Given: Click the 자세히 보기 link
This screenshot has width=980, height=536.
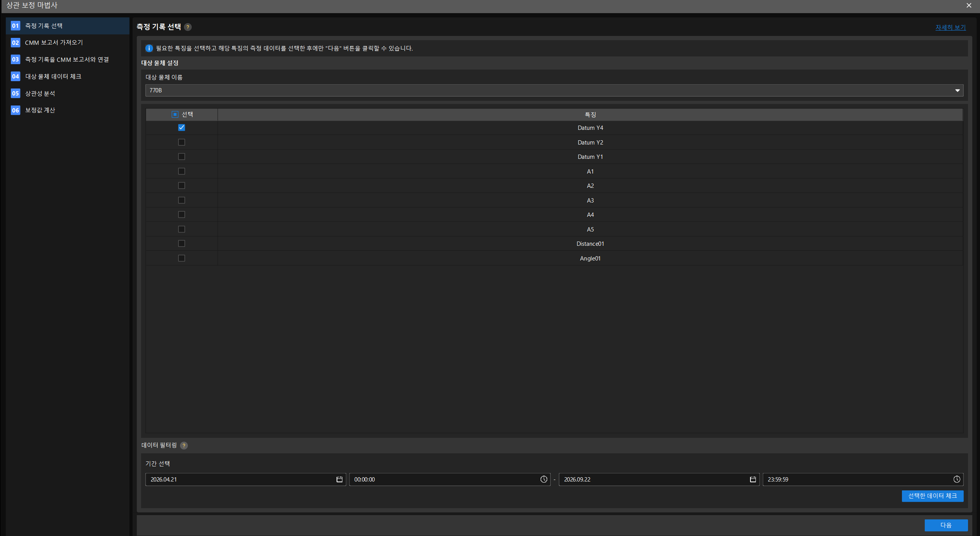Looking at the screenshot, I should 950,27.
